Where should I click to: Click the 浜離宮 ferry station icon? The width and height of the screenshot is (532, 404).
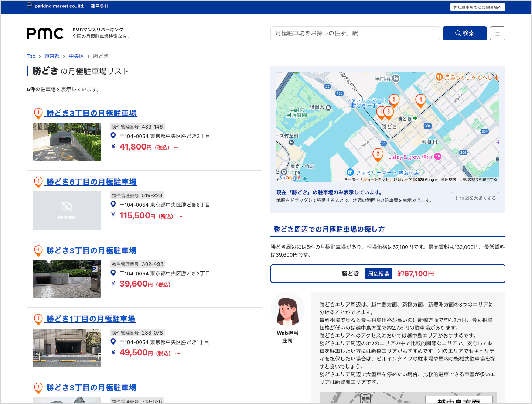point(328,107)
